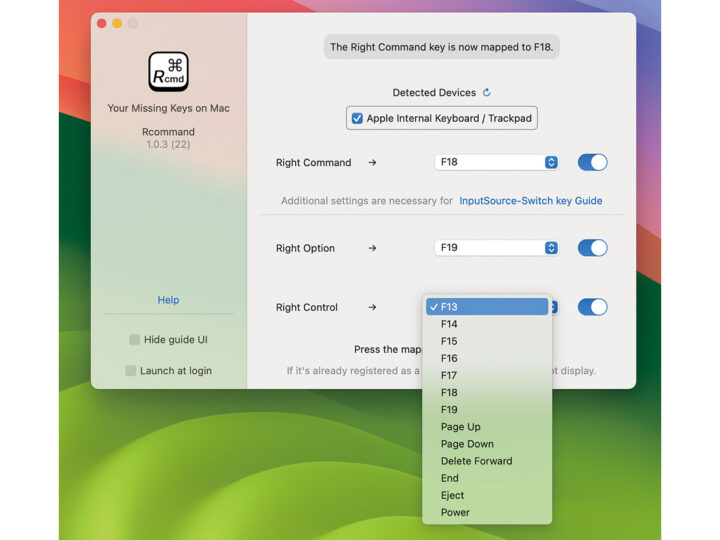Click the Rcmd app logo icon

click(168, 71)
